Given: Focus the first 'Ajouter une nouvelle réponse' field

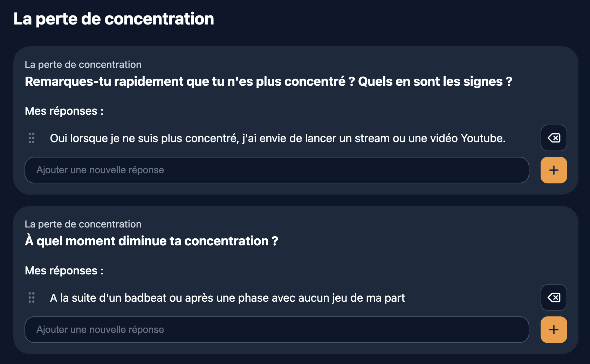Looking at the screenshot, I should 277,170.
